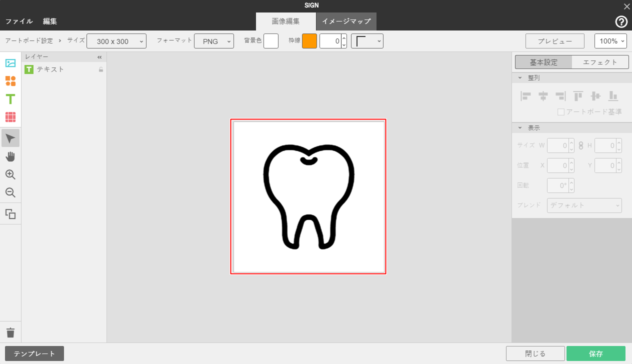Viewport: 632px width, 364px height.
Task: Click the trash delete icon
Action: (x=10, y=332)
